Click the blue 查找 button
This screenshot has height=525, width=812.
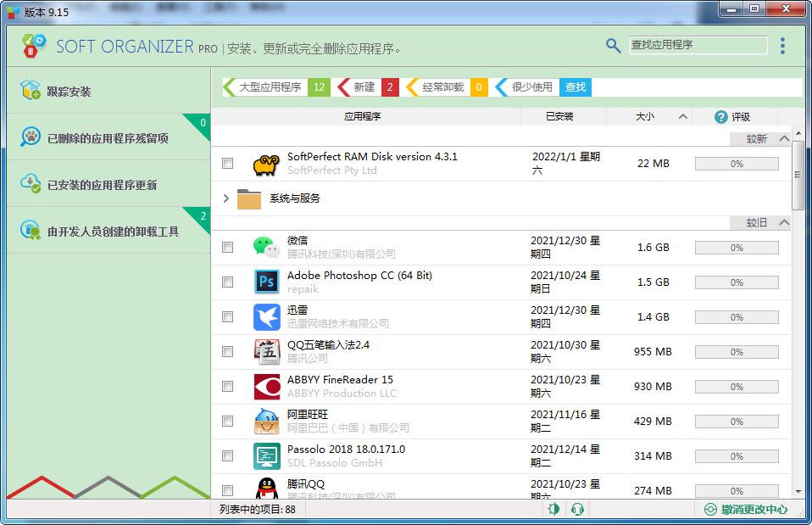coord(576,87)
